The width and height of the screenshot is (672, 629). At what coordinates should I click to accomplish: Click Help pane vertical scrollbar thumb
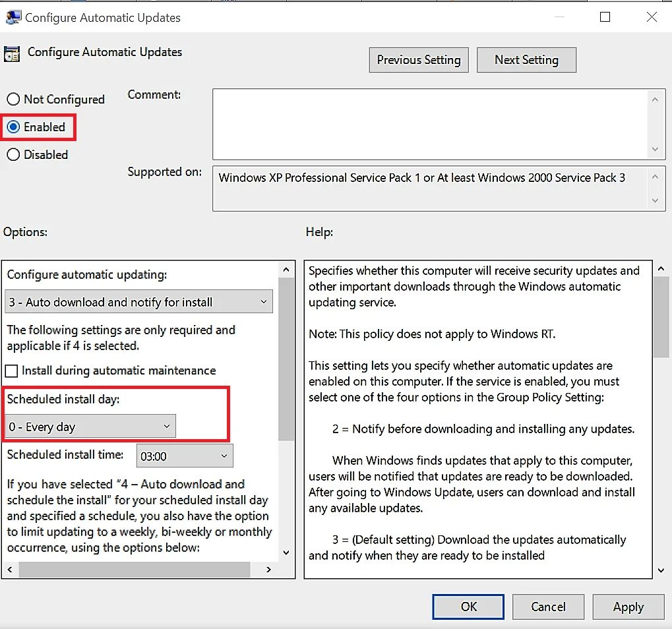coord(661,317)
